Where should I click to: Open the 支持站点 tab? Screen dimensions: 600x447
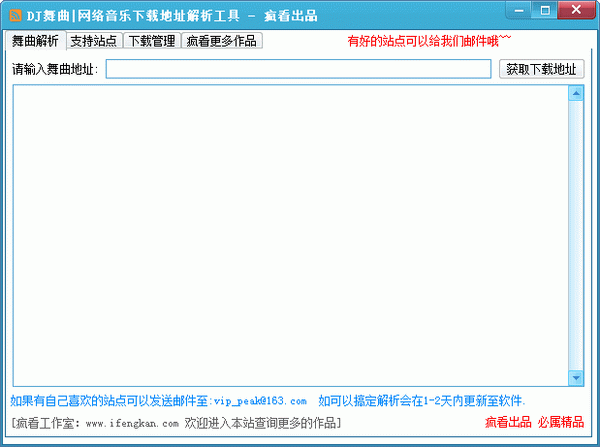pos(94,41)
